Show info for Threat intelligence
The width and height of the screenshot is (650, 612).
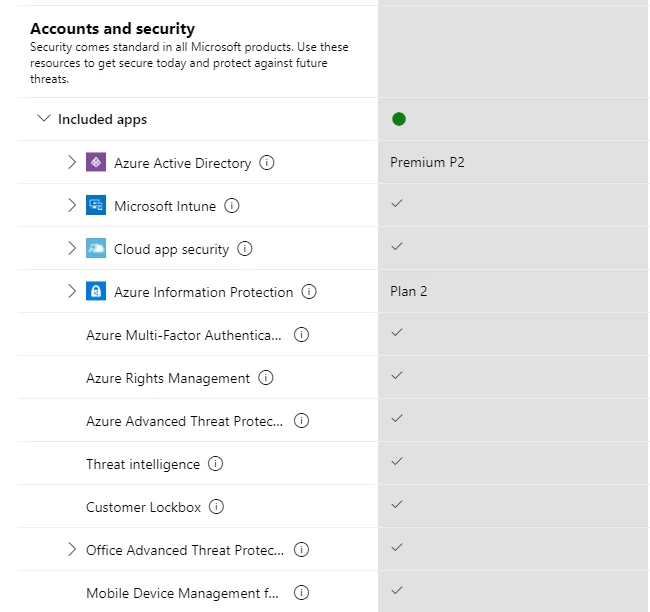(215, 464)
